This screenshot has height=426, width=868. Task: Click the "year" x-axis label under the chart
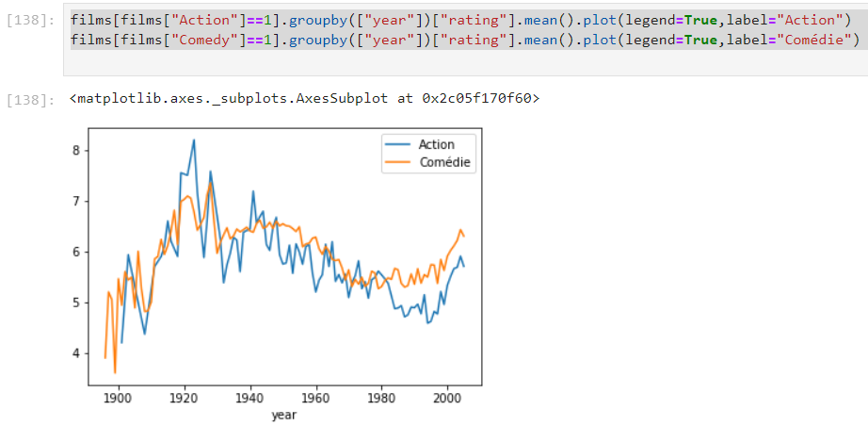283,414
